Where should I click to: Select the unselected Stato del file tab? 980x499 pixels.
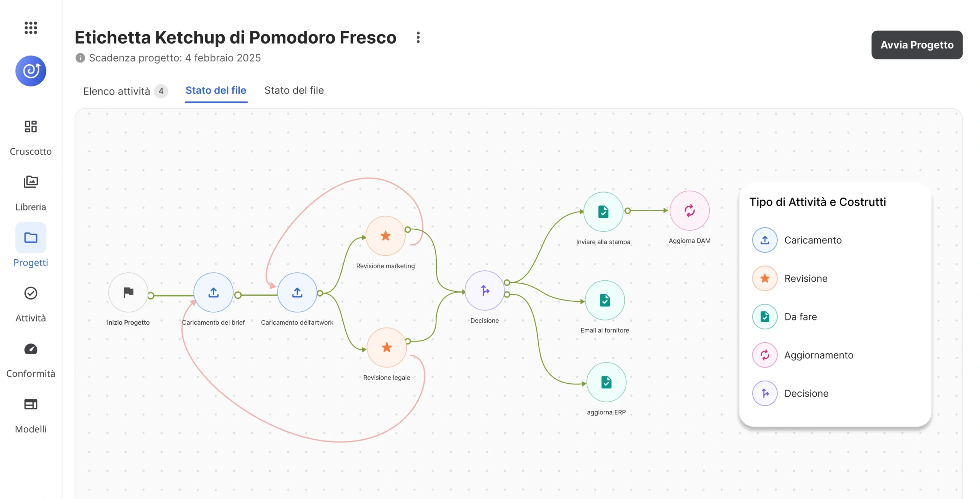tap(294, 90)
